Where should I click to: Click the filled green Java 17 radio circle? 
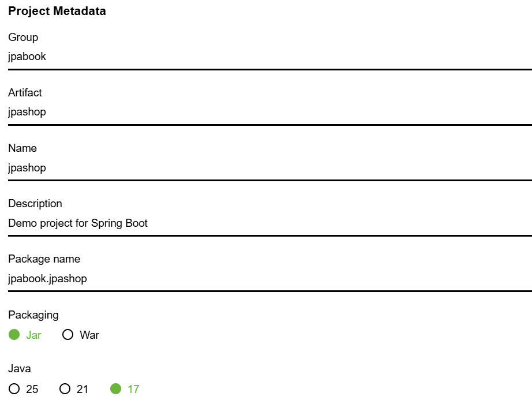coord(115,389)
